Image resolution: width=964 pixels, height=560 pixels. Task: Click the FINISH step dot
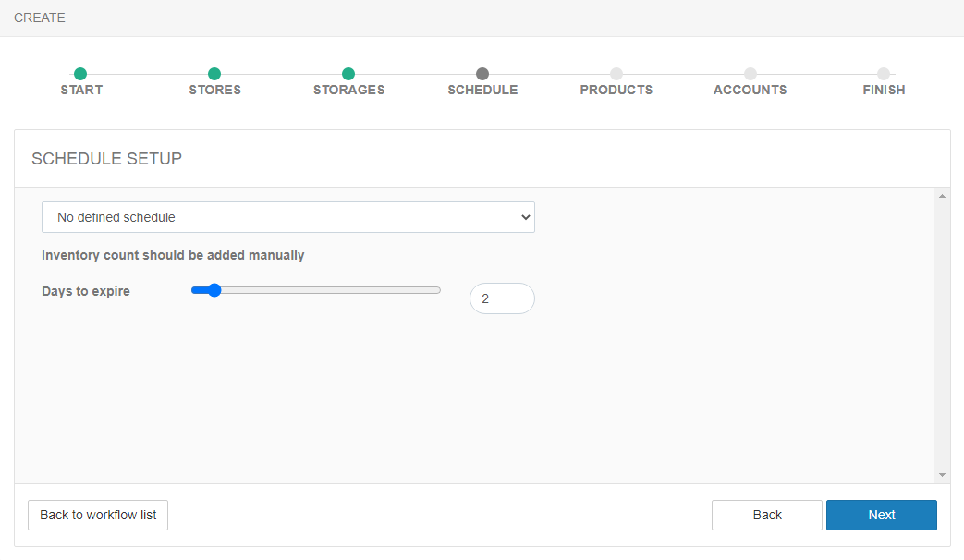click(x=884, y=74)
